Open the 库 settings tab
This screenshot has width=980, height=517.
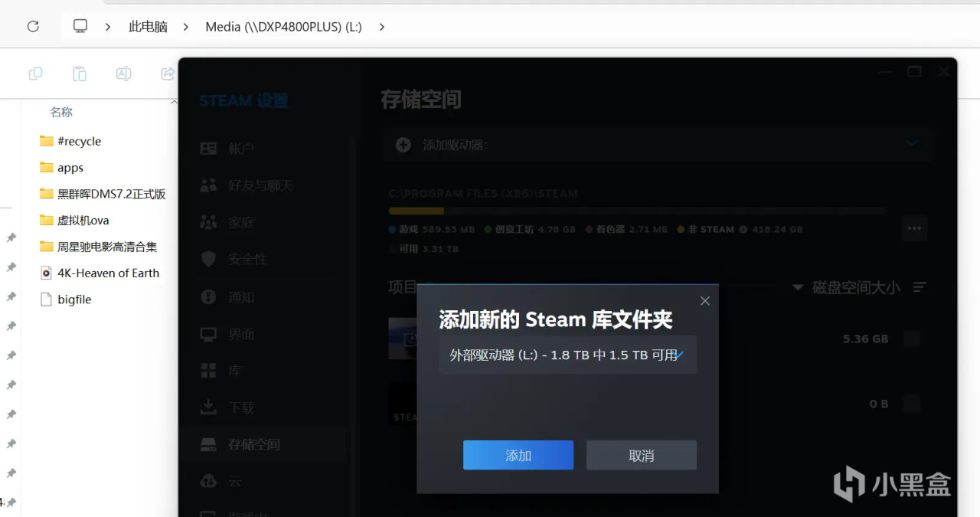click(x=264, y=371)
